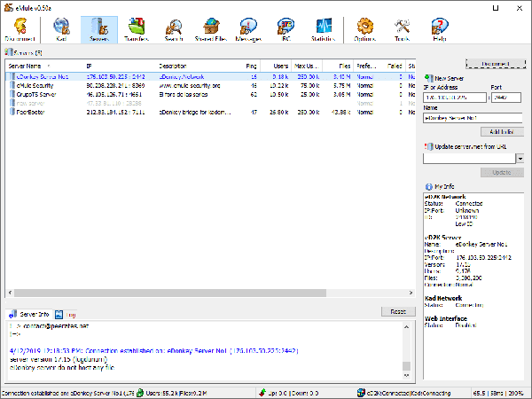The width and height of the screenshot is (532, 399).
Task: Open the Help toolbar icon
Action: coord(440,29)
